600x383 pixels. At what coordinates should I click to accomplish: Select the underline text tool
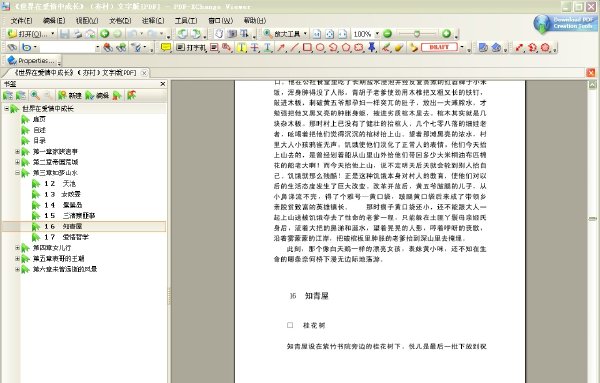(x=267, y=47)
